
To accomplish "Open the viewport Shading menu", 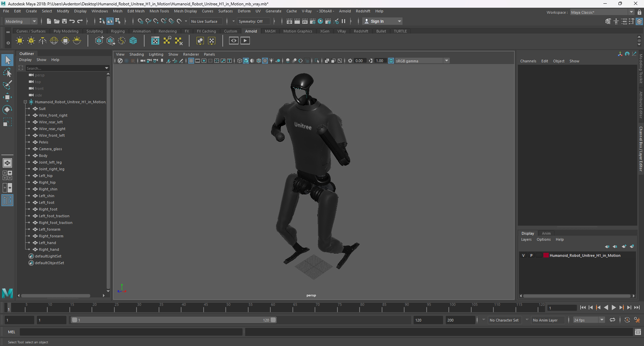I will pyautogui.click(x=137, y=54).
